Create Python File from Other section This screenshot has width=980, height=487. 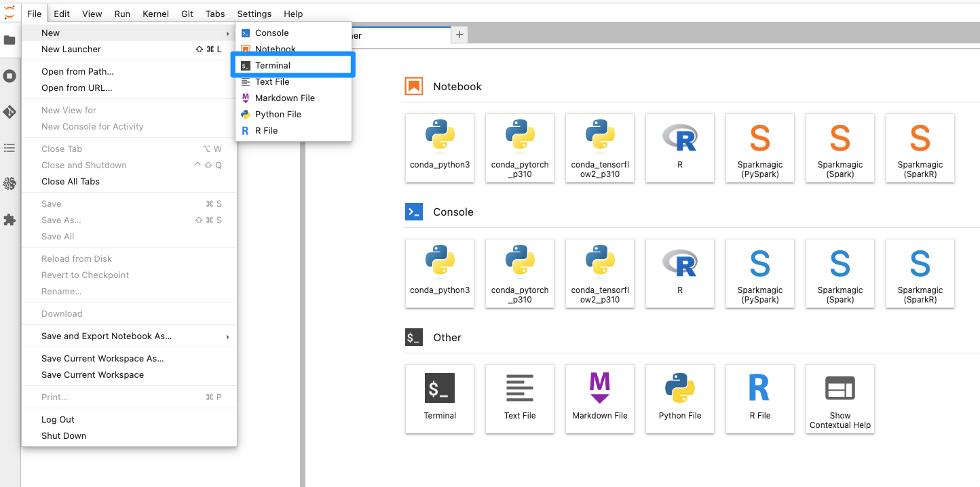(680, 399)
